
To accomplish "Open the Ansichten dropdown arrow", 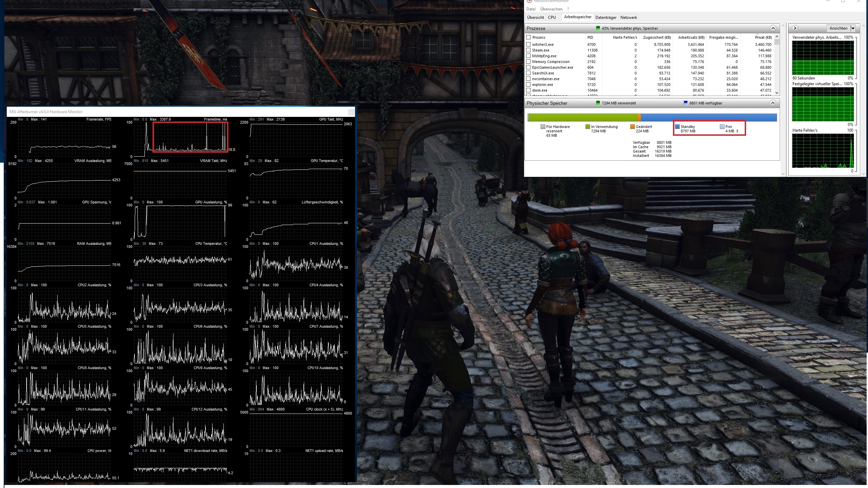I will (853, 28).
